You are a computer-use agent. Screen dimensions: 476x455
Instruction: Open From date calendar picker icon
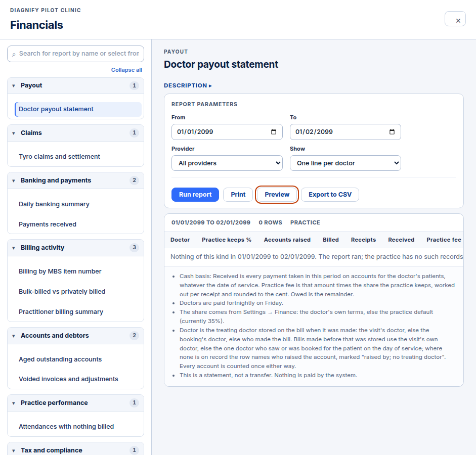[x=274, y=132]
